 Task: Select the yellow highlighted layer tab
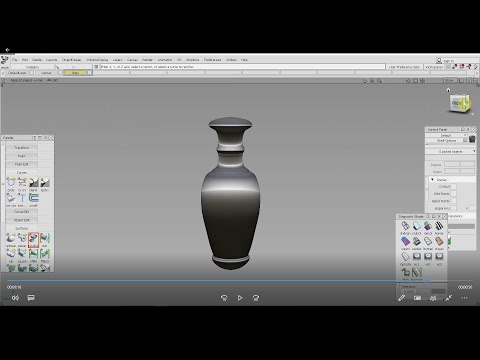[x=76, y=73]
